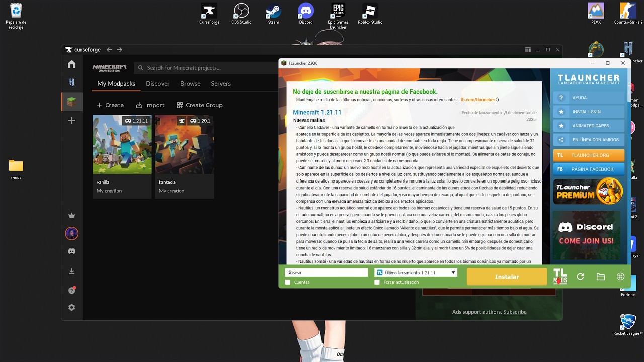The image size is (644, 362).
Task: Go forward with CurseForge forward arrow
Action: pyautogui.click(x=119, y=50)
